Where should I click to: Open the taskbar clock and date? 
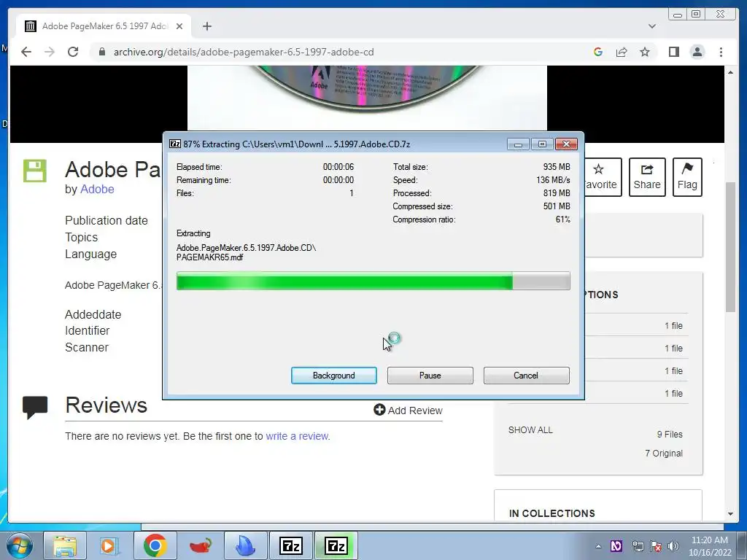coord(710,546)
